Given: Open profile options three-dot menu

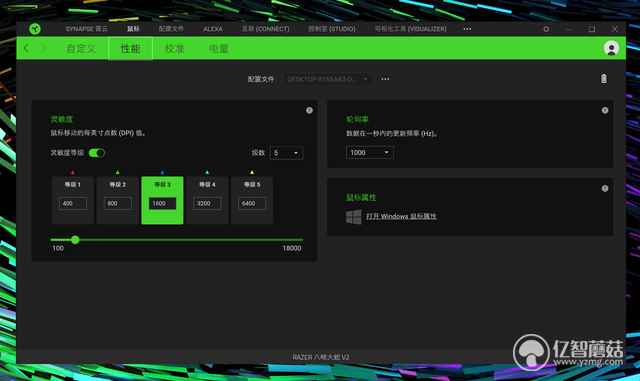Looking at the screenshot, I should (x=385, y=79).
